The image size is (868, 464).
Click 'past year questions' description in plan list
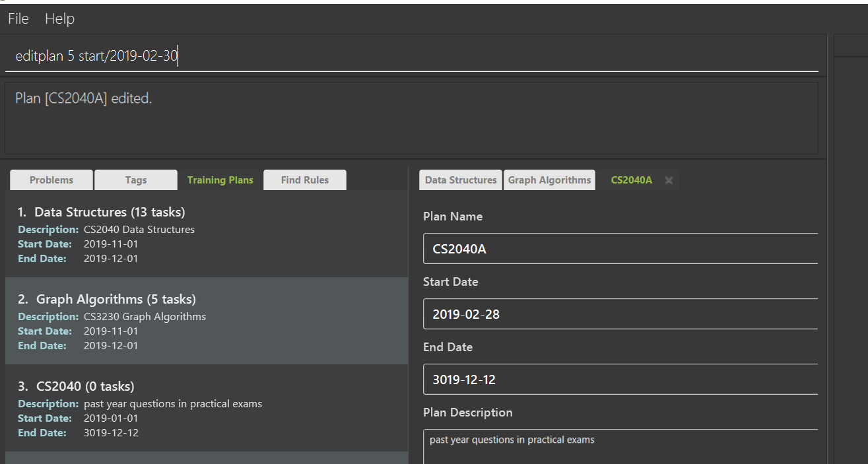click(x=173, y=404)
